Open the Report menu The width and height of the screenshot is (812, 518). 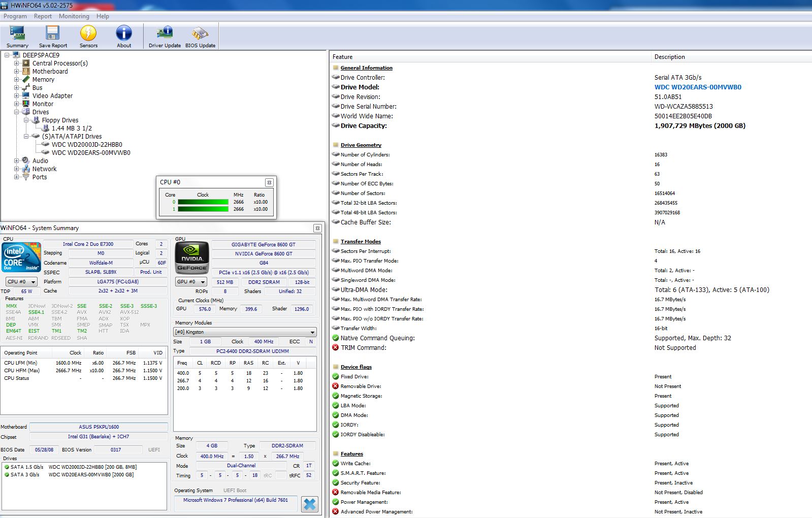(43, 16)
